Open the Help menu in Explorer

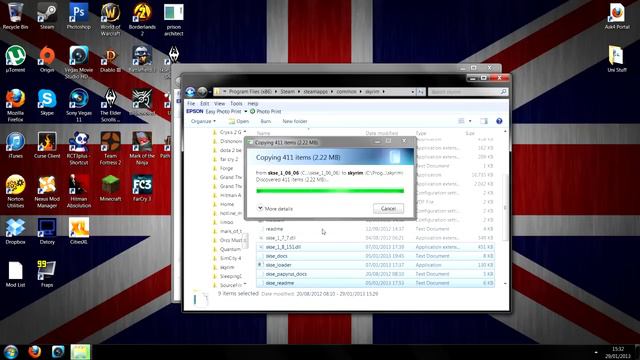click(253, 104)
